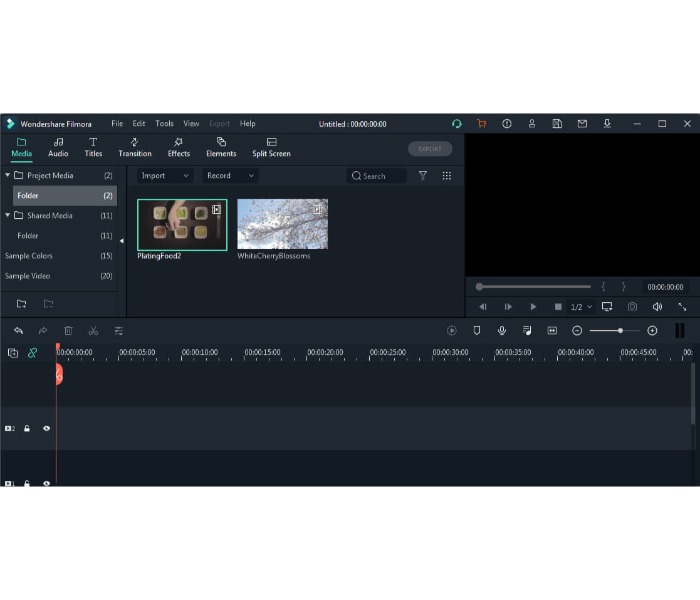Step to next frame
This screenshot has width=700, height=600.
click(508, 307)
